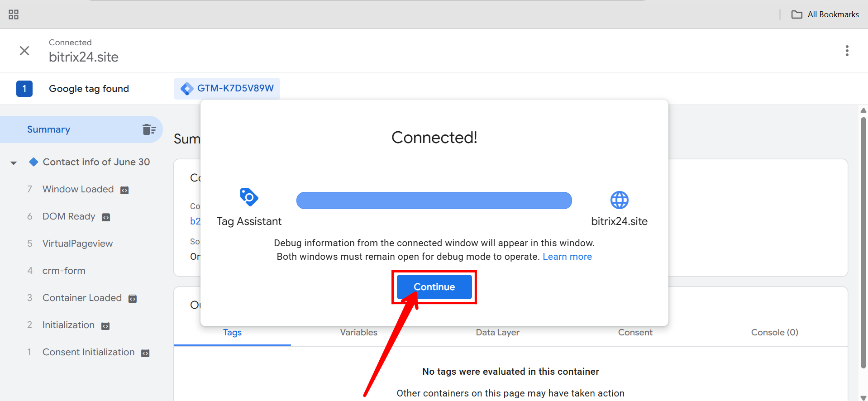Click the bitrix24.site globe icon
Screen dimensions: 868x401
[619, 200]
